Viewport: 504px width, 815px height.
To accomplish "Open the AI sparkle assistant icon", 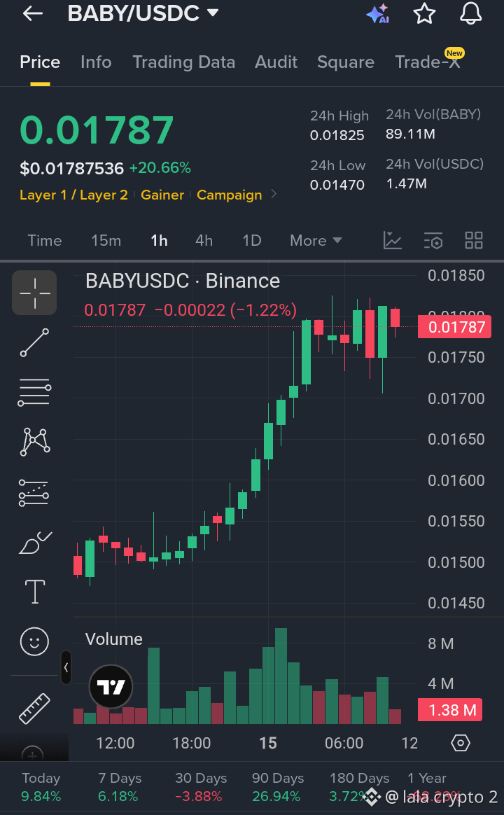I will tap(378, 14).
